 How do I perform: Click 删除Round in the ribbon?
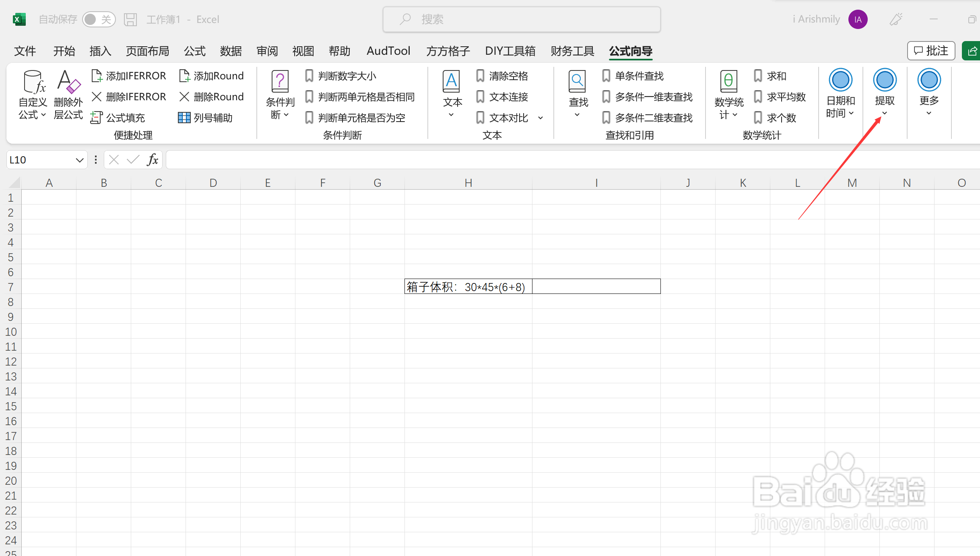click(212, 97)
